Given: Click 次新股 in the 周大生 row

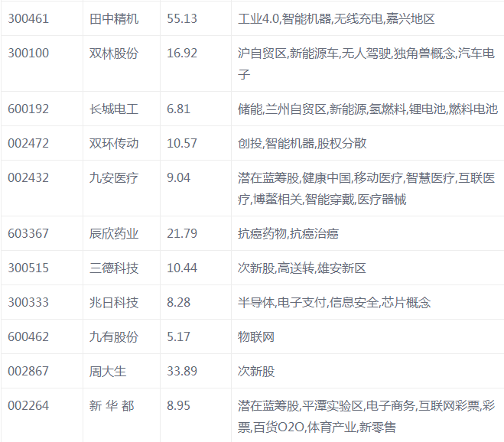Looking at the screenshot, I should click(256, 371).
